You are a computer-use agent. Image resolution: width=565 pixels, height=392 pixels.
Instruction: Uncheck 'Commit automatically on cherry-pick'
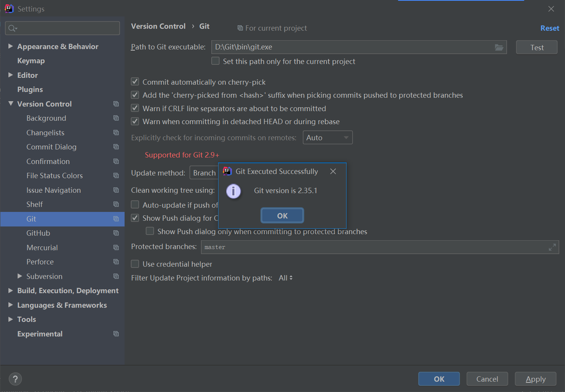tap(135, 82)
